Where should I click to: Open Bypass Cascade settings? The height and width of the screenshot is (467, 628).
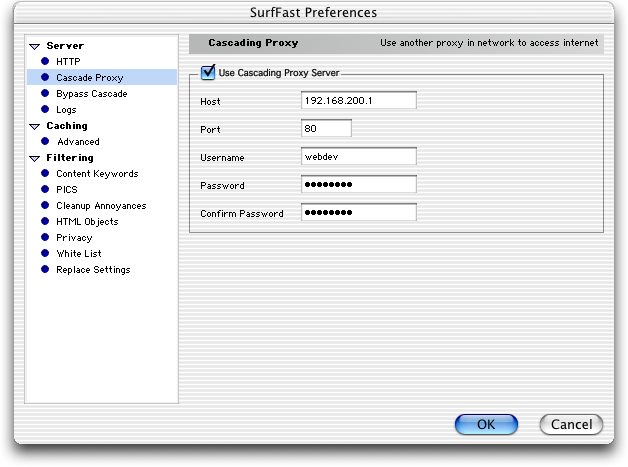coord(92,94)
